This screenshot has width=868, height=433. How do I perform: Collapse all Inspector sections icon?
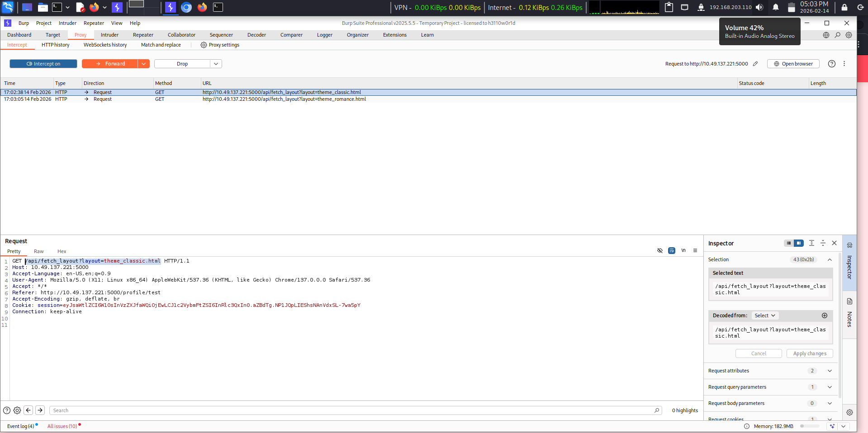[823, 243]
